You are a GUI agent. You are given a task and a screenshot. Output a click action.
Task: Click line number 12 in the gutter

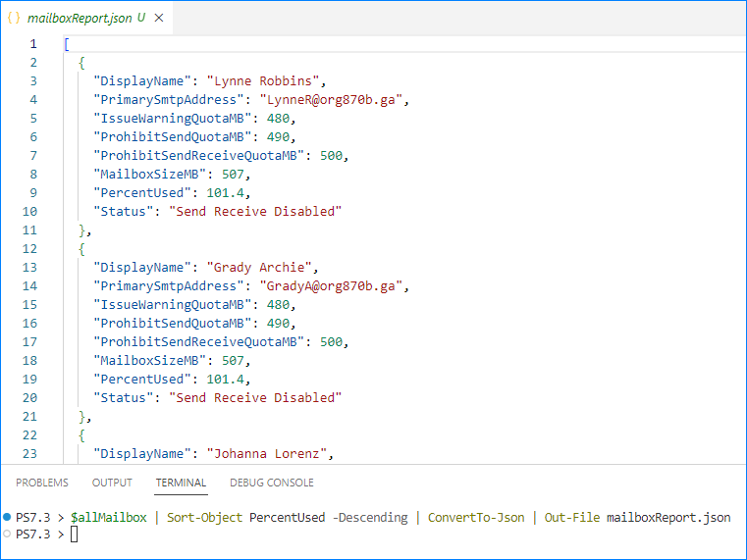(x=29, y=249)
